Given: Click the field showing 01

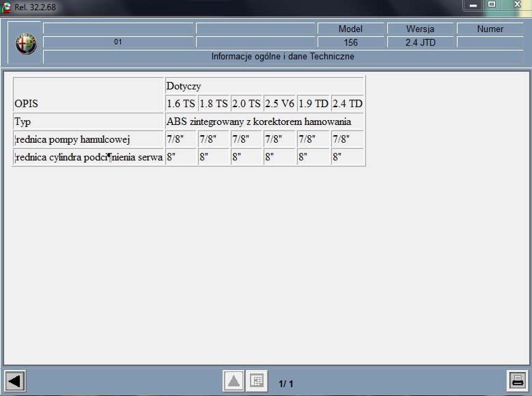Looking at the screenshot, I should tap(118, 42).
